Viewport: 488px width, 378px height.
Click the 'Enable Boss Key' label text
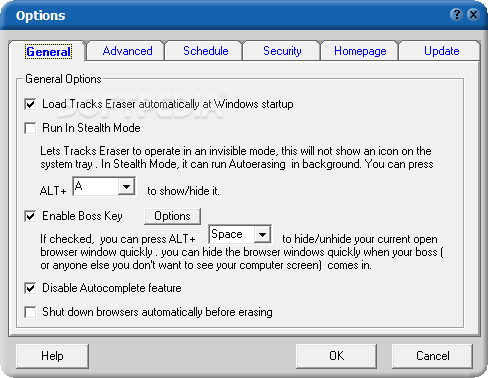point(82,216)
